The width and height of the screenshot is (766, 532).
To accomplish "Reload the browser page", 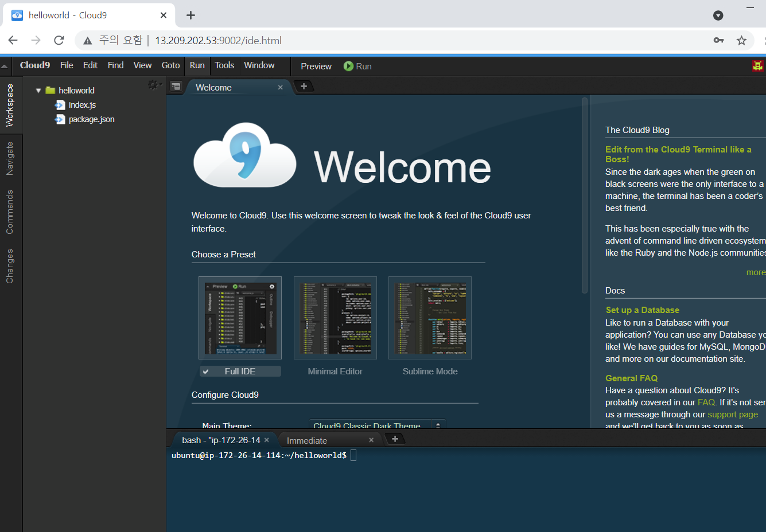I will (x=59, y=40).
